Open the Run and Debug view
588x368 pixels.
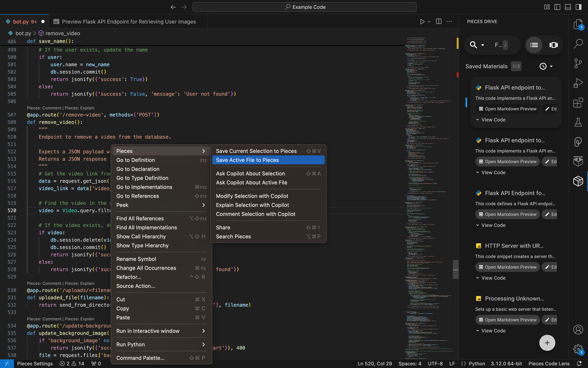pos(578,83)
